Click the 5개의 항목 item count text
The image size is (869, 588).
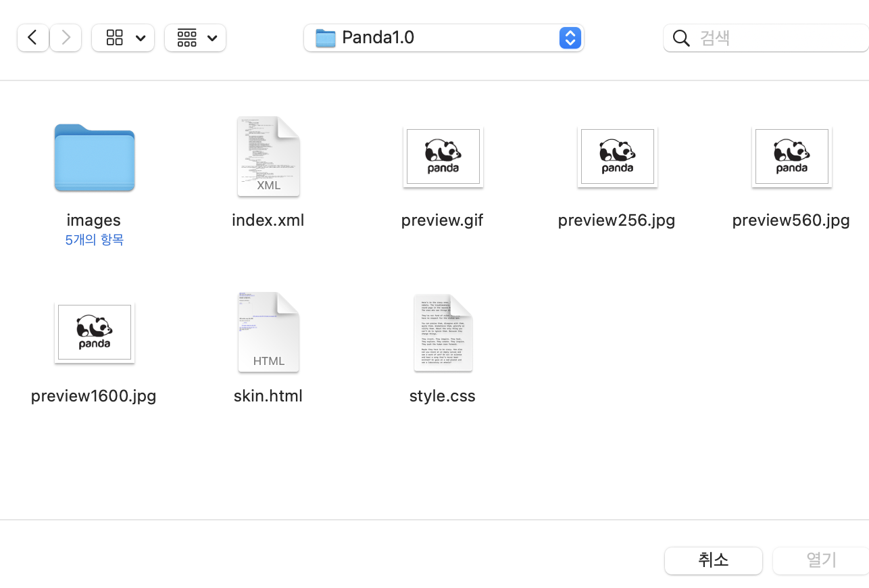click(94, 240)
